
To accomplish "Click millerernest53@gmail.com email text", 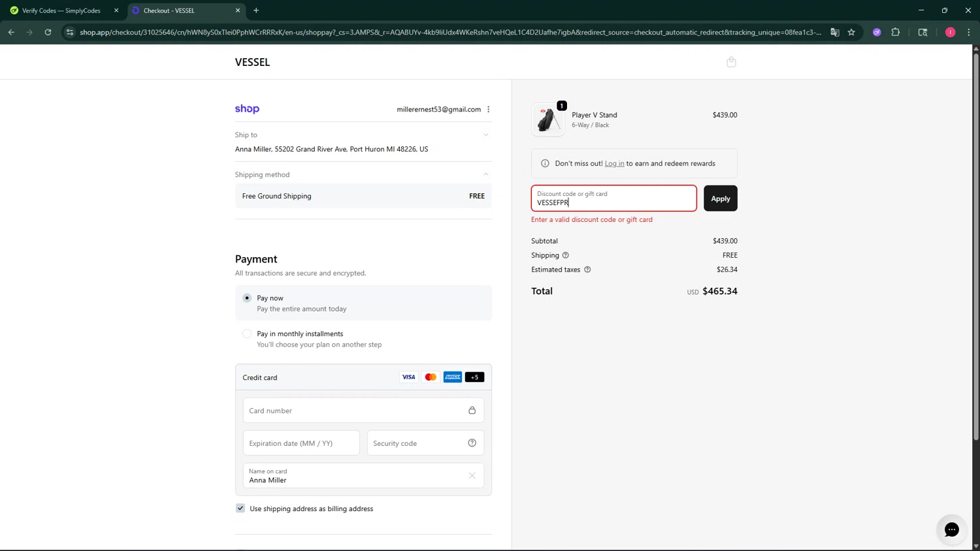I will (x=438, y=109).
